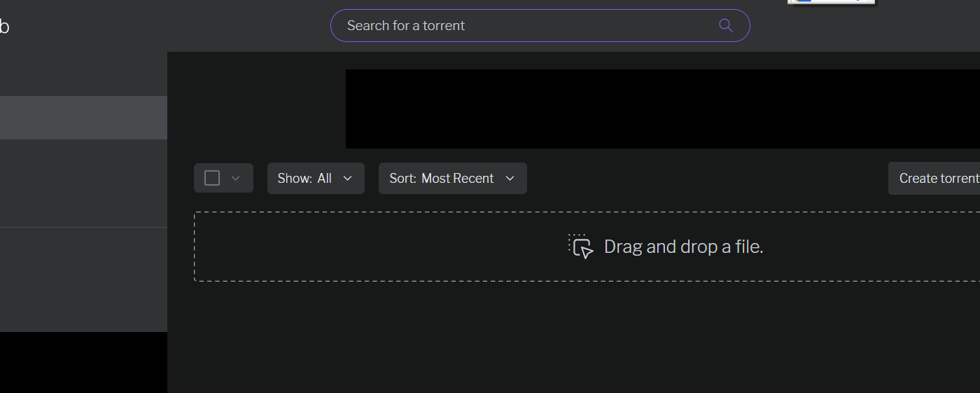The height and width of the screenshot is (393, 980).
Task: Click the small white window fragment at top
Action: 832,2
